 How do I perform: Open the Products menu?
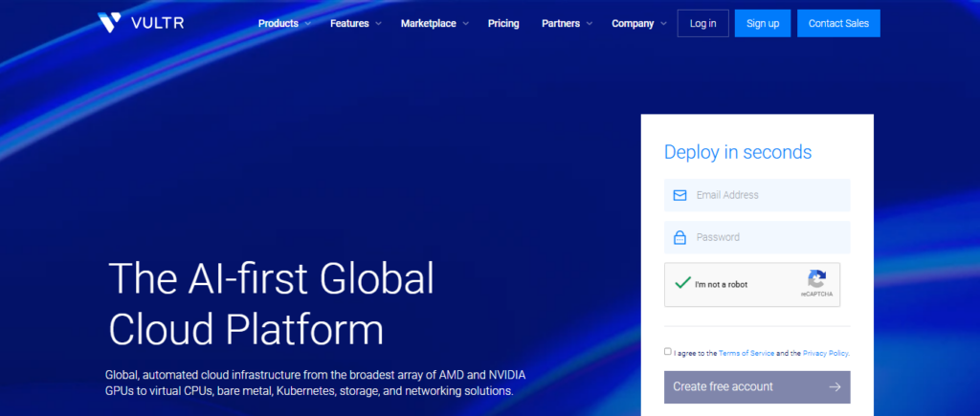click(x=278, y=24)
